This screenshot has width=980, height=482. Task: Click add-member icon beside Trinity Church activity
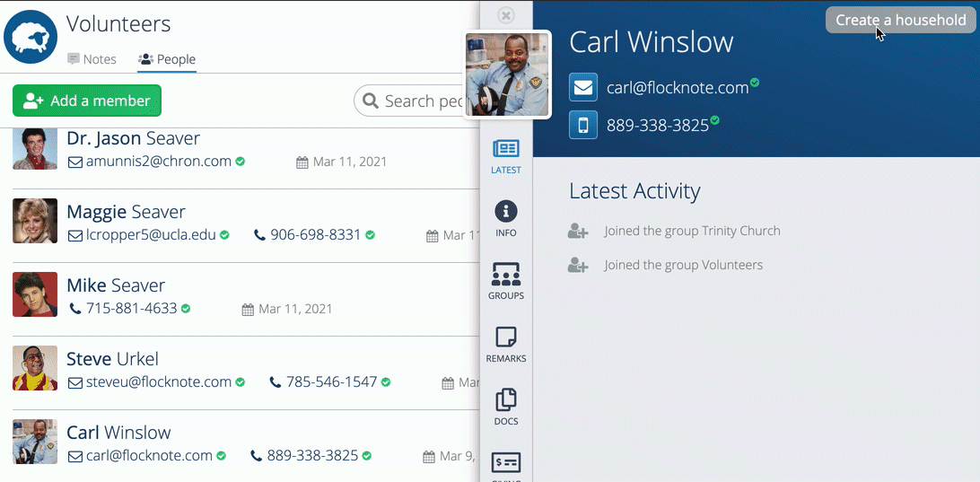[x=578, y=232]
